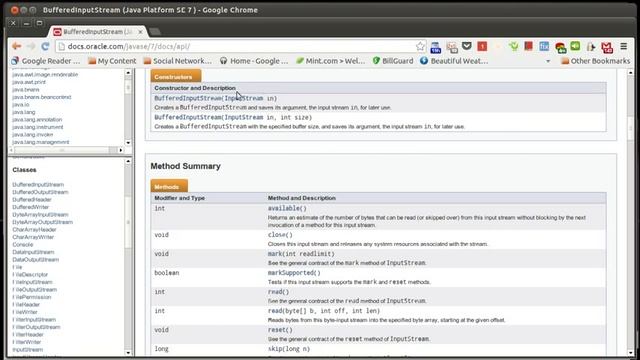Go back using the browser back arrow

(x=16, y=46)
